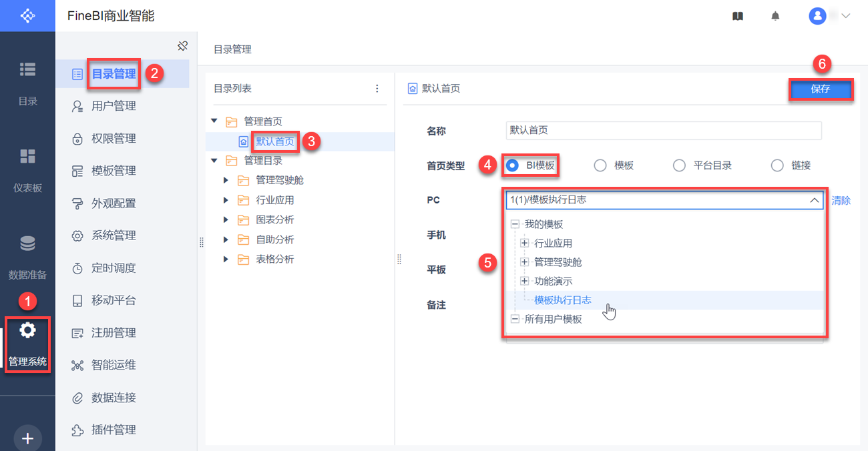Select the 平台目录 radio button
The image size is (868, 451).
679,165
